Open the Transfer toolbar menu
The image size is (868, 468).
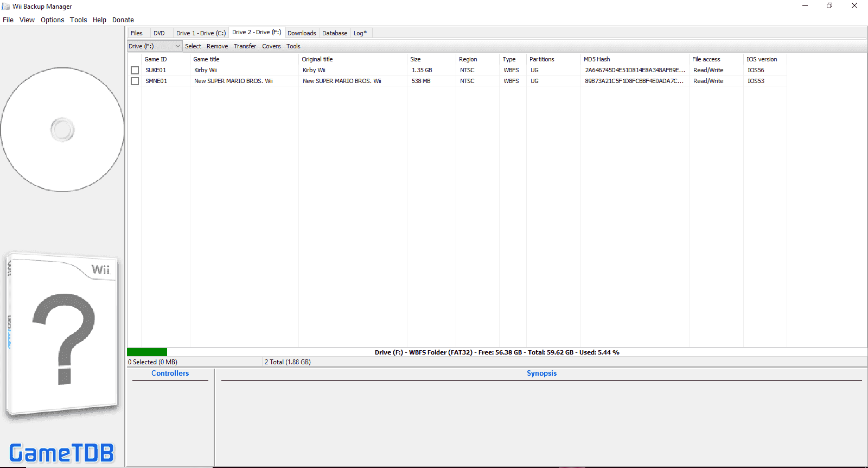coord(245,46)
